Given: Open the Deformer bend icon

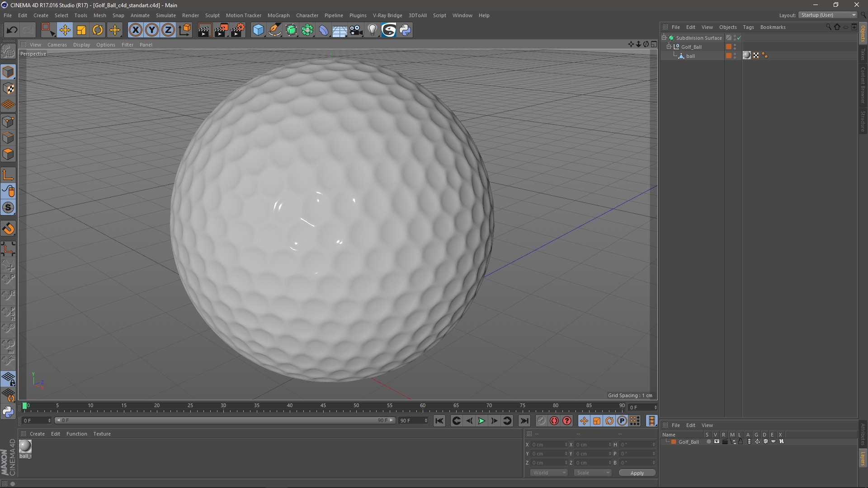Looking at the screenshot, I should click(324, 30).
